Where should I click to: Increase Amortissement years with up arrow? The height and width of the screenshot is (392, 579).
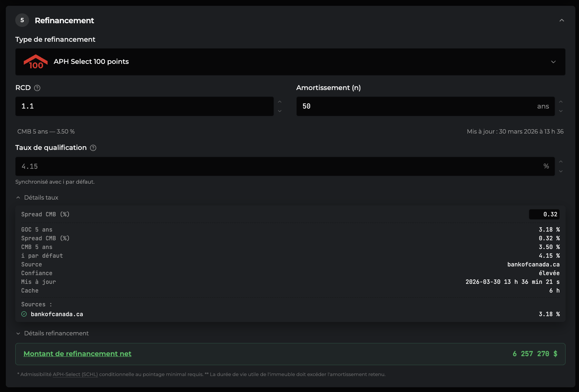point(561,102)
